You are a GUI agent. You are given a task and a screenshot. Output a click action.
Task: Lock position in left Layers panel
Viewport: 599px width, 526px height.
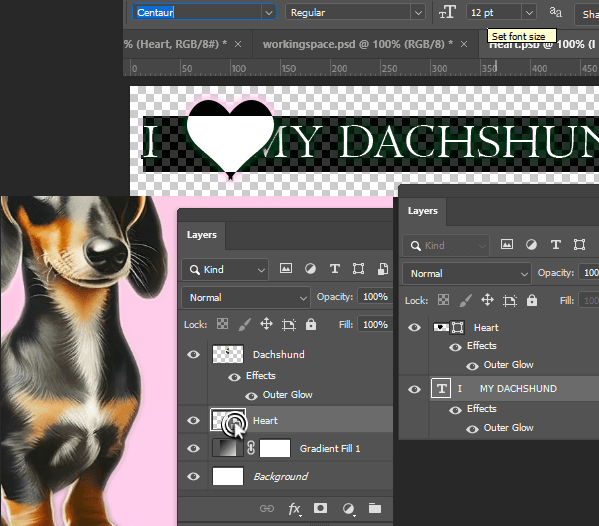point(266,324)
